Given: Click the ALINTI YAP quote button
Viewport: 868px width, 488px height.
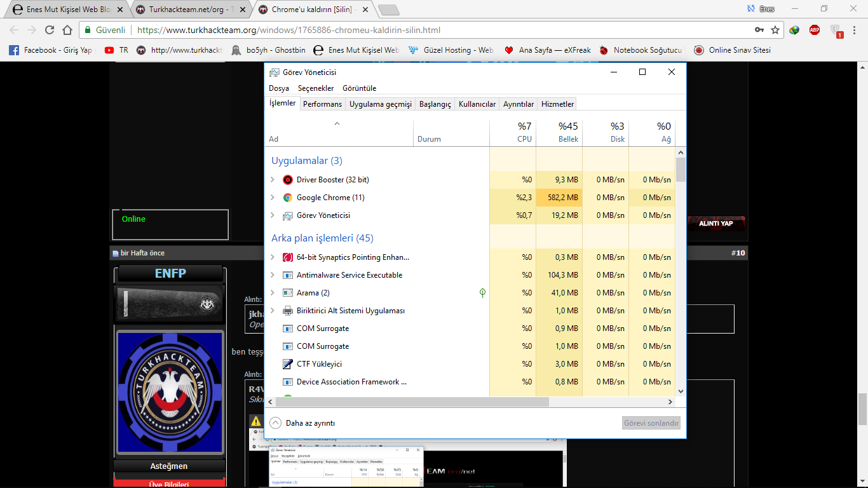Looking at the screenshot, I should pos(717,223).
